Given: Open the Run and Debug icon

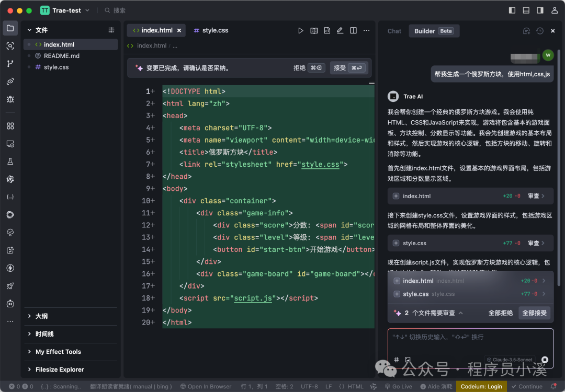Looking at the screenshot, I should click(x=10, y=98).
